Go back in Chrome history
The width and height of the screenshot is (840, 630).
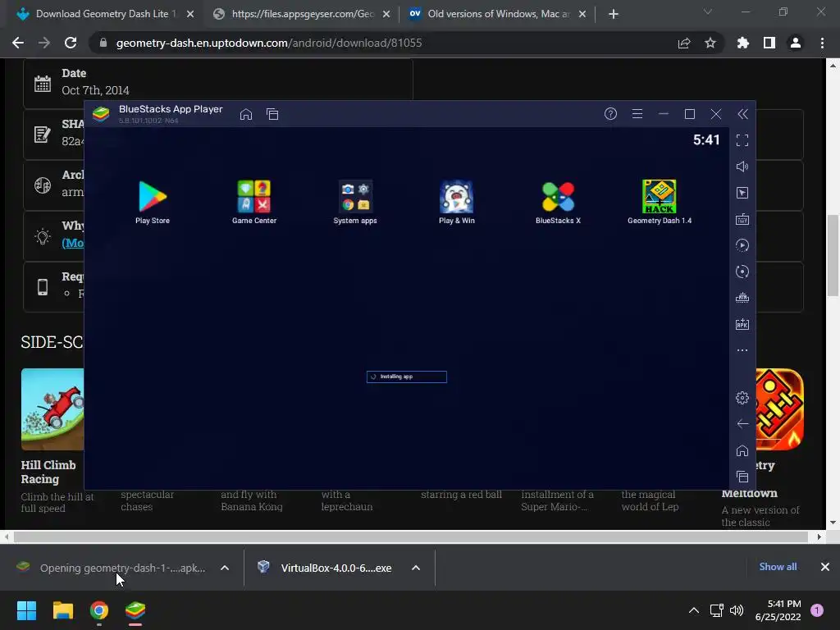[18, 43]
